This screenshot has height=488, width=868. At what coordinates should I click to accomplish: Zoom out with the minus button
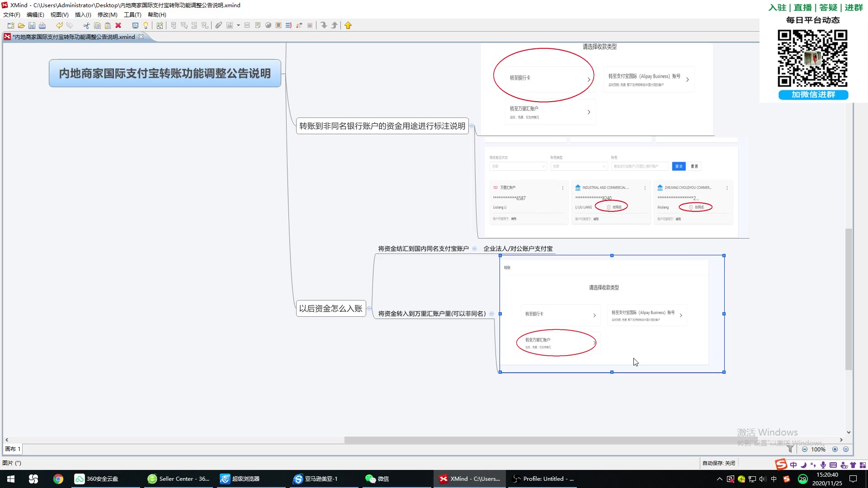point(805,449)
